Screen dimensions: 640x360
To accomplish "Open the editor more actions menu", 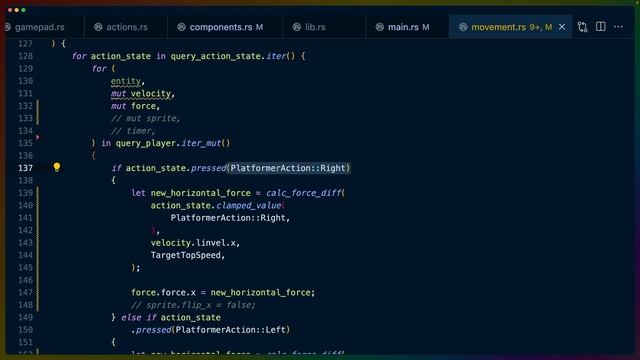I will [x=618, y=27].
